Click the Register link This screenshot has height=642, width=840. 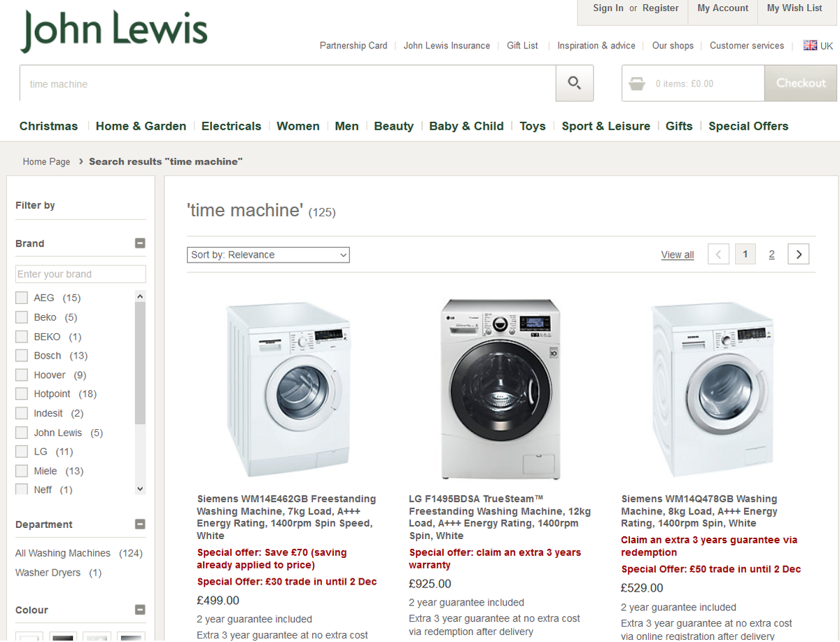pos(661,8)
